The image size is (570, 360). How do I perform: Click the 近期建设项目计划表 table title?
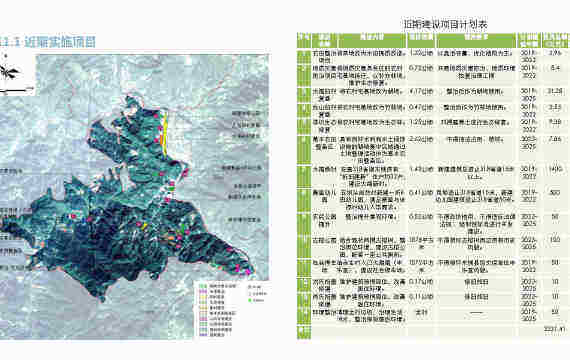[445, 24]
